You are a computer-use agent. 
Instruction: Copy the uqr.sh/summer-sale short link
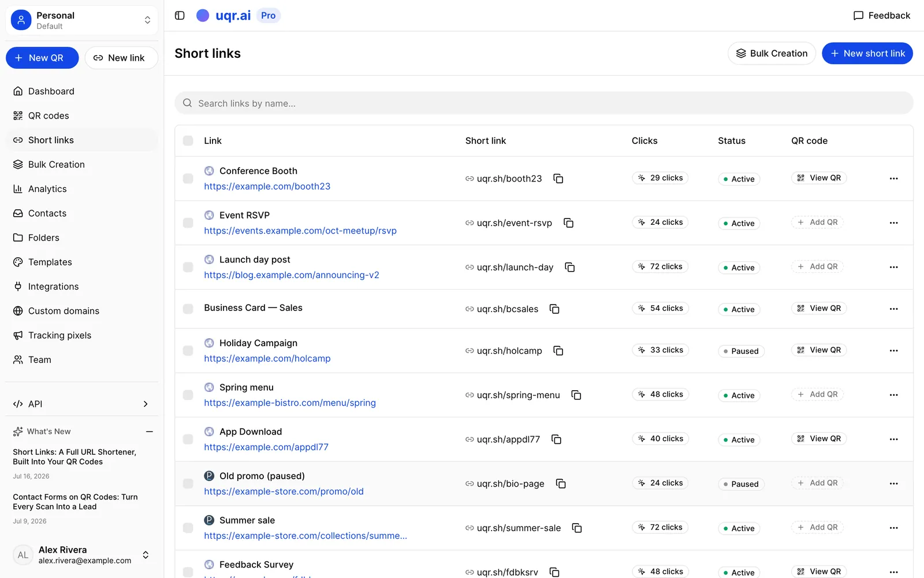coord(577,528)
